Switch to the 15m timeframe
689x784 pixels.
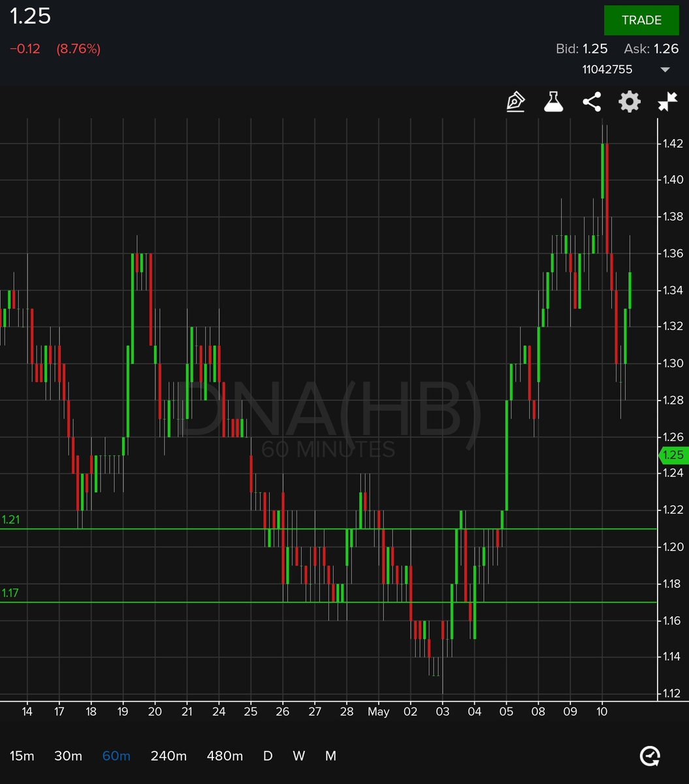[x=22, y=756]
